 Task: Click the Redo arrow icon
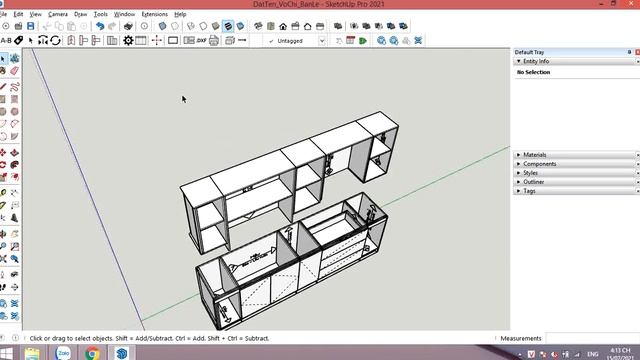pyautogui.click(x=112, y=26)
